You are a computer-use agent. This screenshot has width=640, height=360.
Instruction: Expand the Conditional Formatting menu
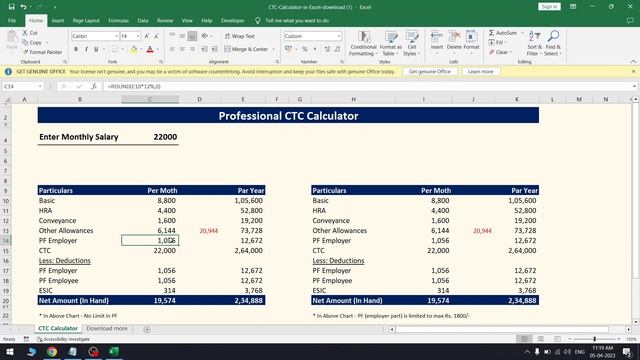point(363,43)
